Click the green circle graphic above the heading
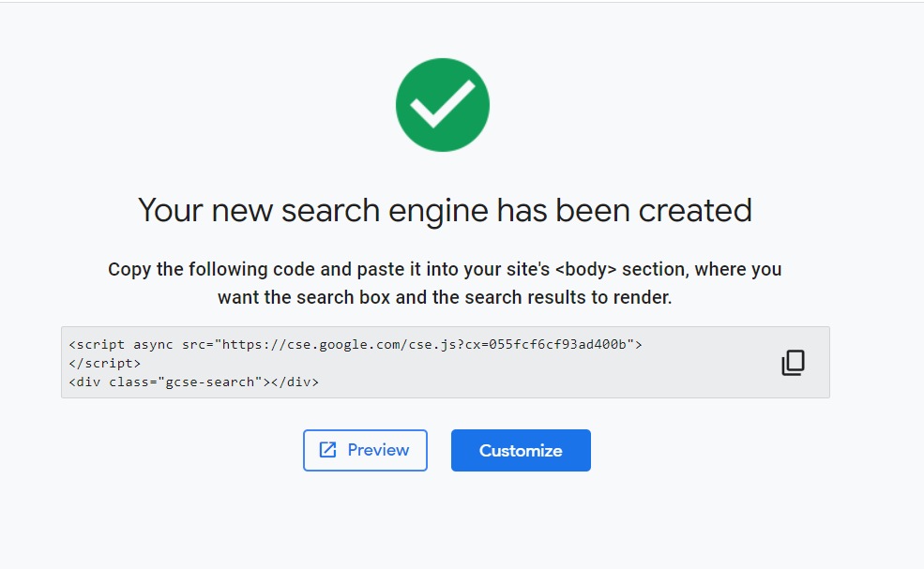The width and height of the screenshot is (924, 569). click(443, 104)
